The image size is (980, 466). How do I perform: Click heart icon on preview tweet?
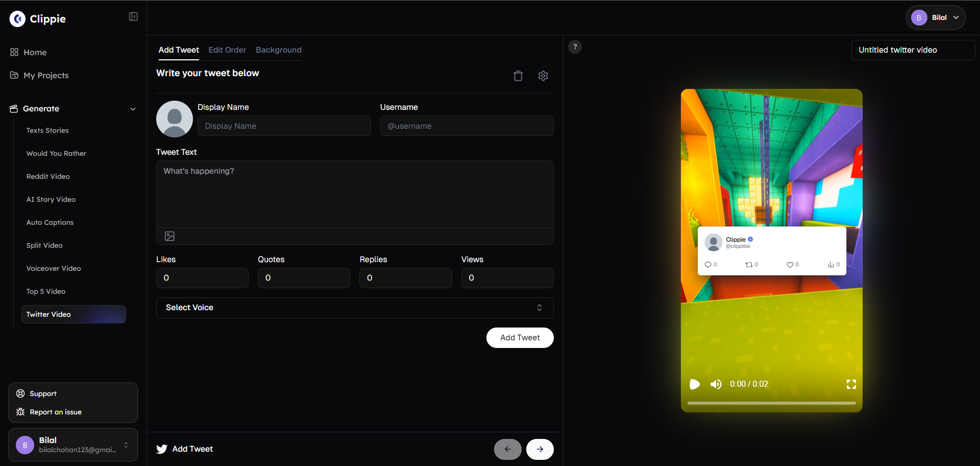click(790, 265)
